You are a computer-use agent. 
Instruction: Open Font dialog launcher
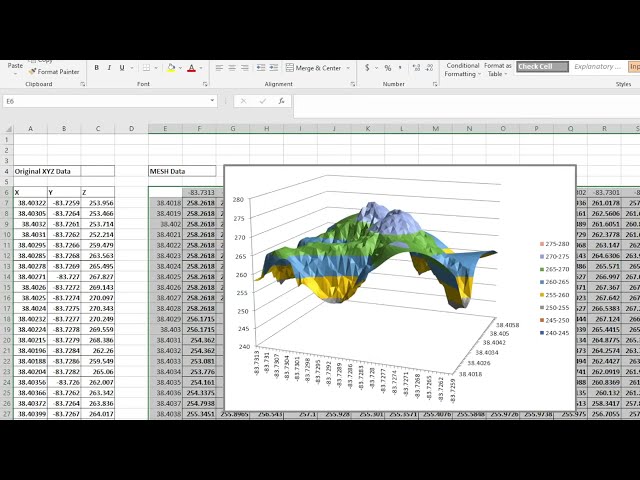(x=205, y=84)
